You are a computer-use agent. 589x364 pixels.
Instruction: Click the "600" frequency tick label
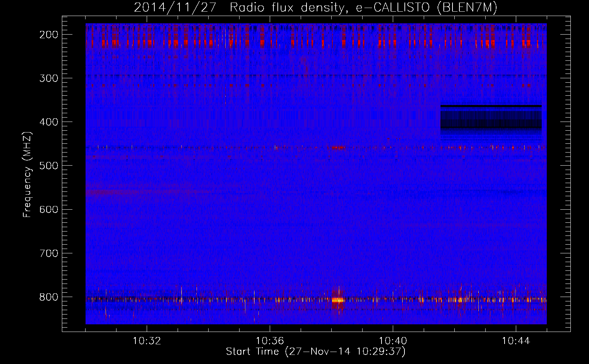click(49, 209)
